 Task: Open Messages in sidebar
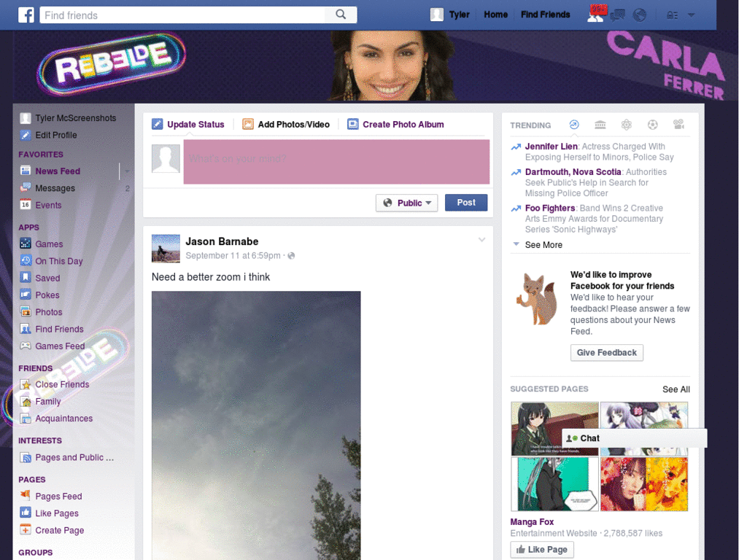[55, 188]
